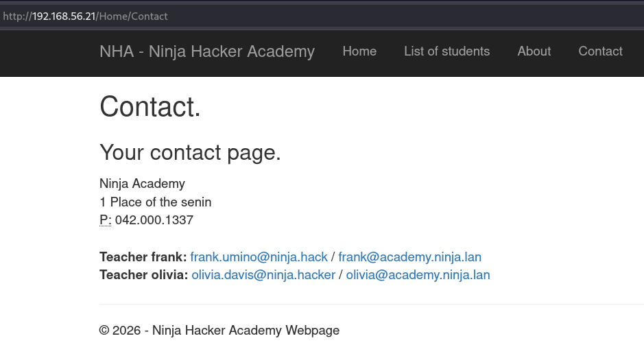Email frank.umino@ninja.hack
Screen dimensions: 644x345
tap(259, 257)
